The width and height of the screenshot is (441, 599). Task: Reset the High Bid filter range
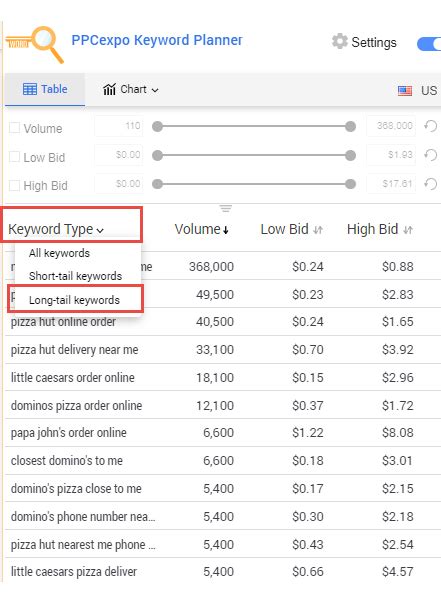pyautogui.click(x=431, y=184)
